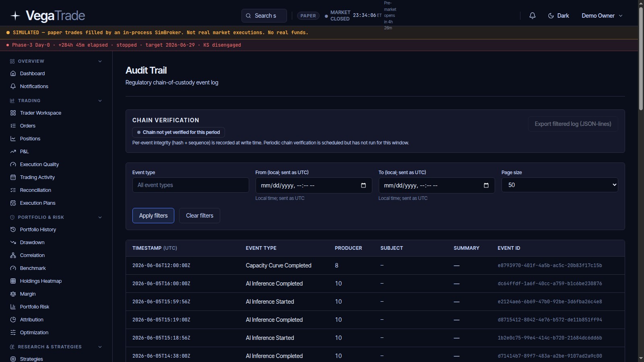The height and width of the screenshot is (362, 644).
Task: Click event ID e2124ae6-6b69-47b0-92be-3d6fba26c4e8
Action: 550,302
